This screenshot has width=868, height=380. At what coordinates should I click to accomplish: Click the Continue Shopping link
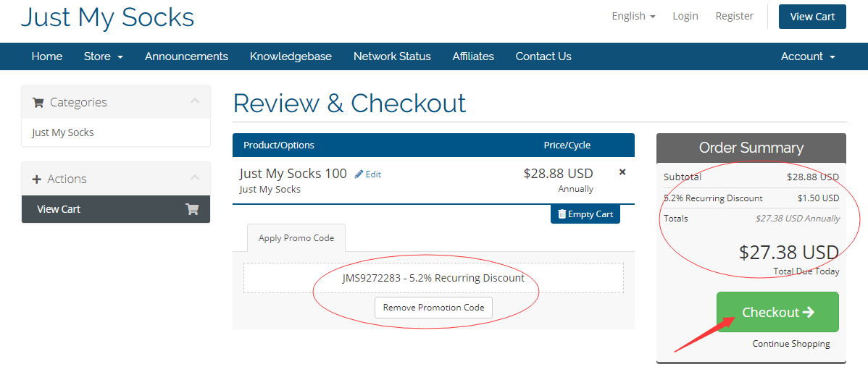tap(790, 344)
